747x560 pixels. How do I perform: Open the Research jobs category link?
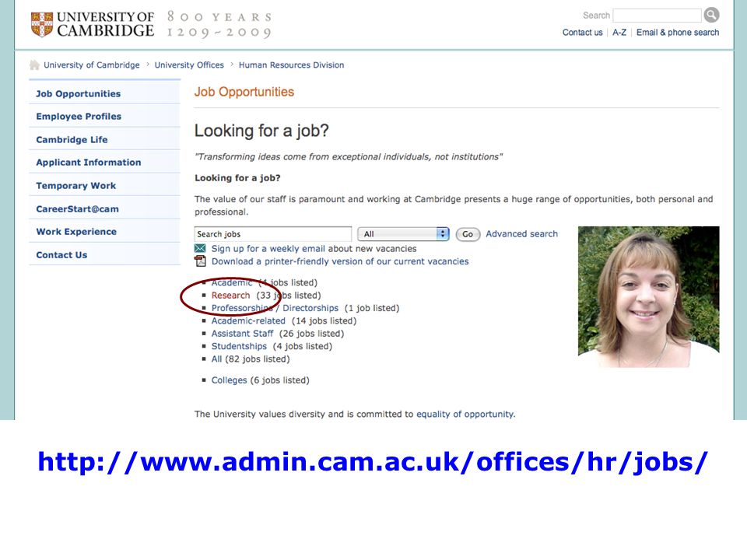(230, 296)
